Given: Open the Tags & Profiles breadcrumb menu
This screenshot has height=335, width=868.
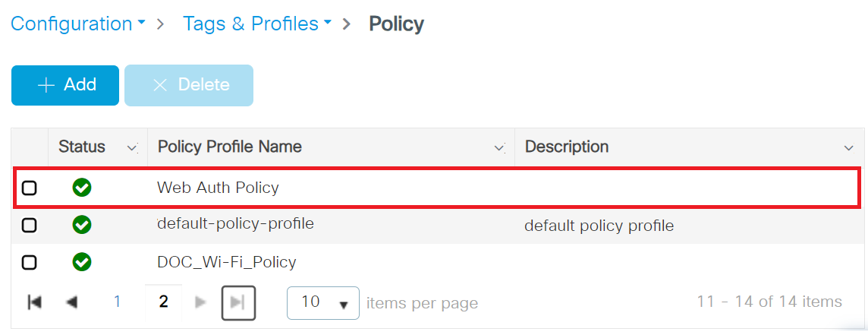Looking at the screenshot, I should [x=256, y=24].
